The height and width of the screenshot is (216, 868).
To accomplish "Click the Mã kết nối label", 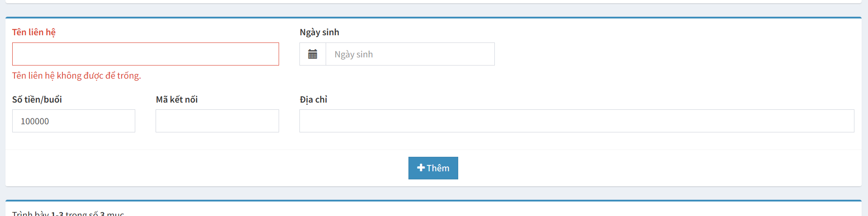I will 177,99.
